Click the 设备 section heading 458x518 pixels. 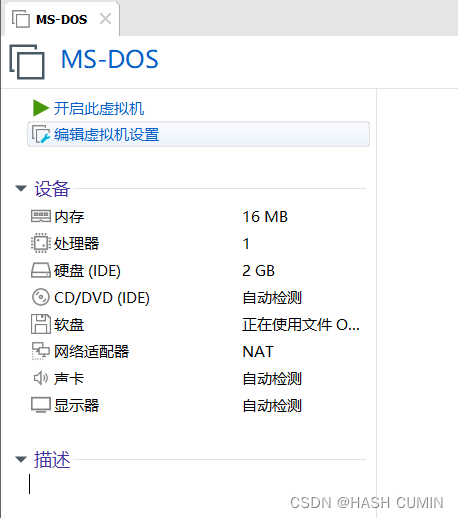pos(52,188)
